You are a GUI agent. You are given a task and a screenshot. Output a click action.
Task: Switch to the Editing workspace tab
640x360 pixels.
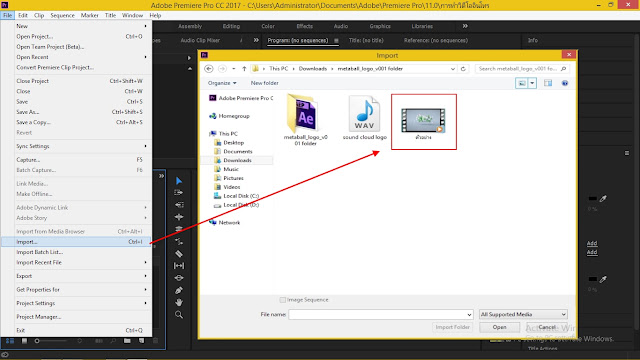pos(231,26)
